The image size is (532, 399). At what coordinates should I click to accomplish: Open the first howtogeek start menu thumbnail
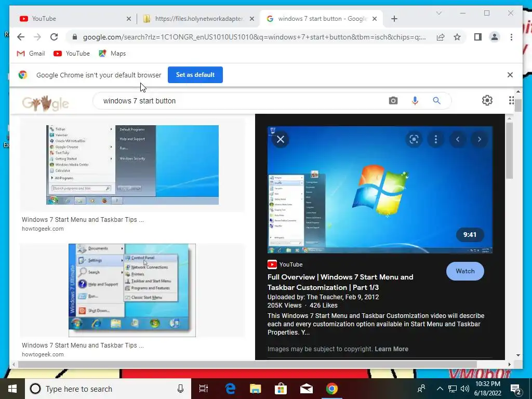(132, 165)
